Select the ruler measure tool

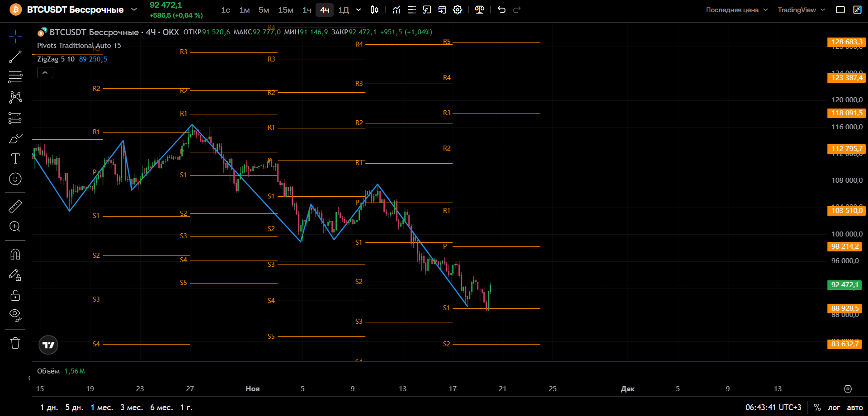(x=15, y=206)
